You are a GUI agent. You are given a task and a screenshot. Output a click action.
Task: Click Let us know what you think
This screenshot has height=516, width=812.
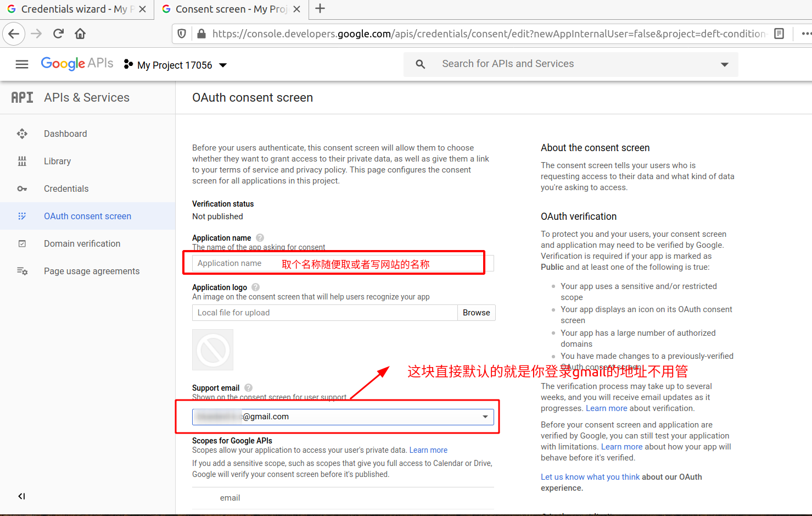(590, 477)
